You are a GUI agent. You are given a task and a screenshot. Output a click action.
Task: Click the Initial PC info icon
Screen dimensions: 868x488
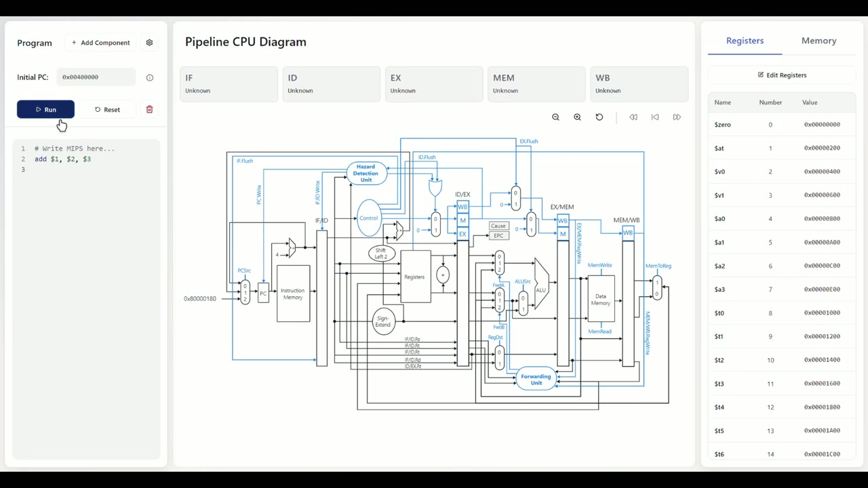150,77
